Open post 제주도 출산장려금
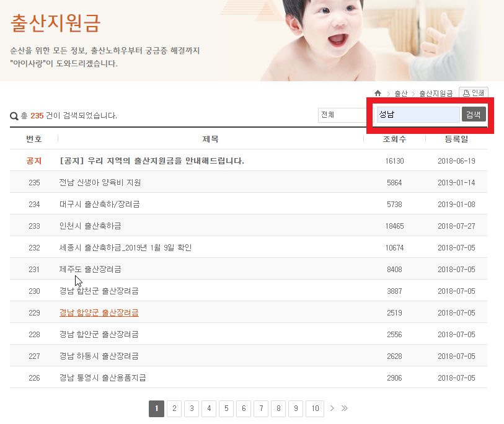 click(90, 270)
